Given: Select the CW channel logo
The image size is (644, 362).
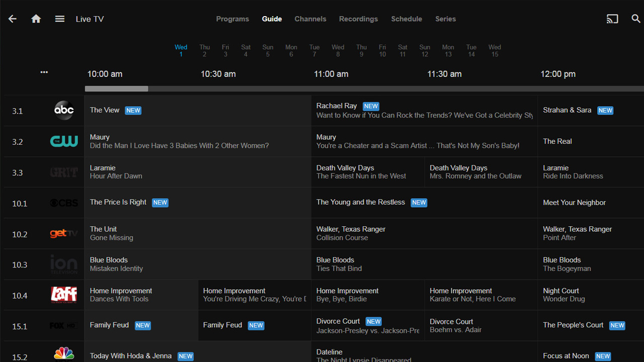Looking at the screenshot, I should pyautogui.click(x=64, y=141).
